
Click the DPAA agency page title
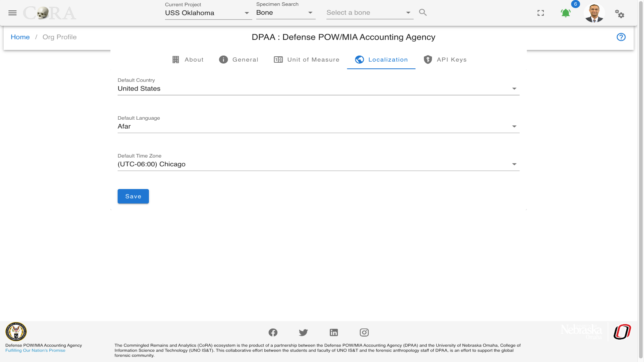tap(343, 37)
